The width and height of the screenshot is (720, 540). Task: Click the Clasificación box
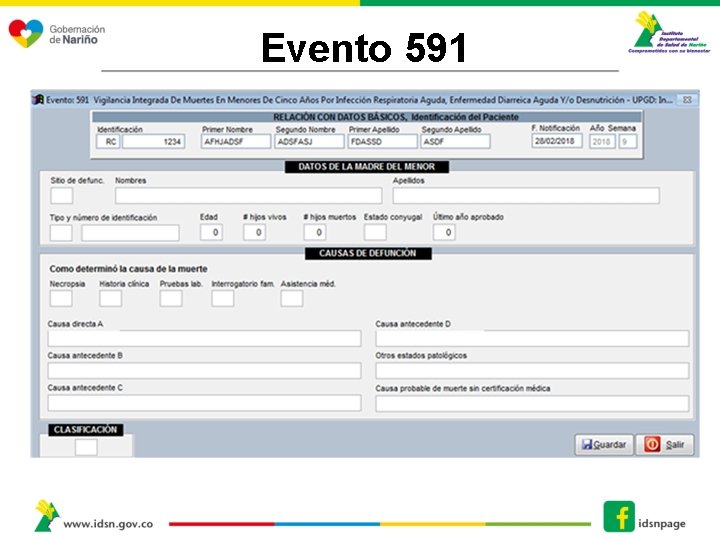(86, 447)
